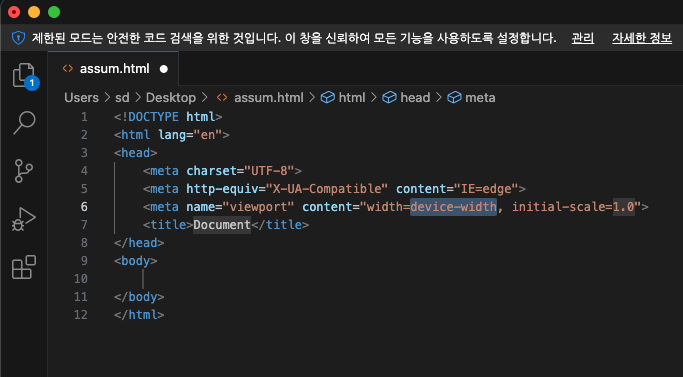Viewport: 683px width, 377px height.
Task: Click the charset attribute on line 4
Action: click(211, 170)
